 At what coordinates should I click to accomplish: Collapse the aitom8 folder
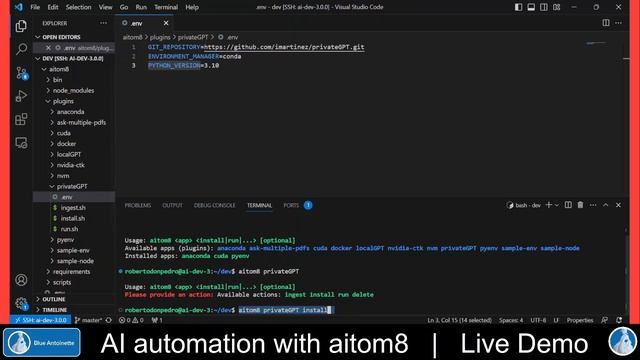click(74, 69)
